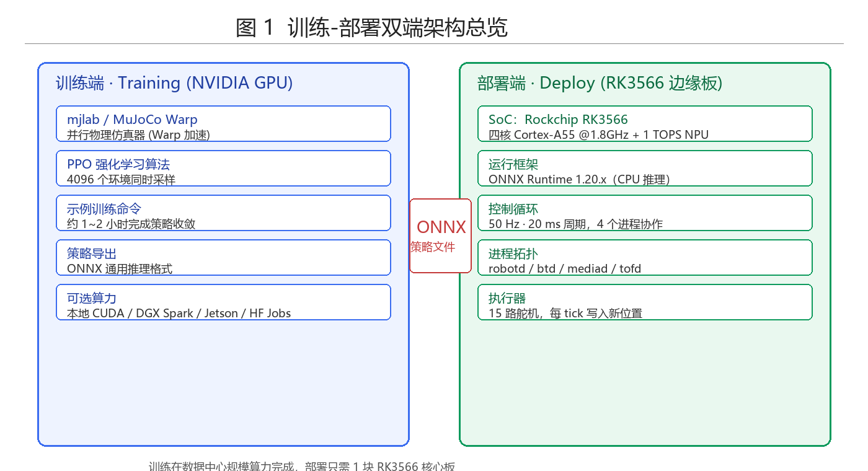Viewport: 868px width, 471px height.
Task: Select the '训练端 · Training (NVIDIA GPU)' heading
Action: coord(174,82)
